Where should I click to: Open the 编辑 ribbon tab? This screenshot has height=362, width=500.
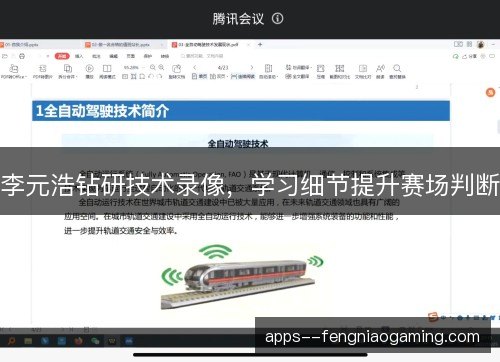pos(114,56)
